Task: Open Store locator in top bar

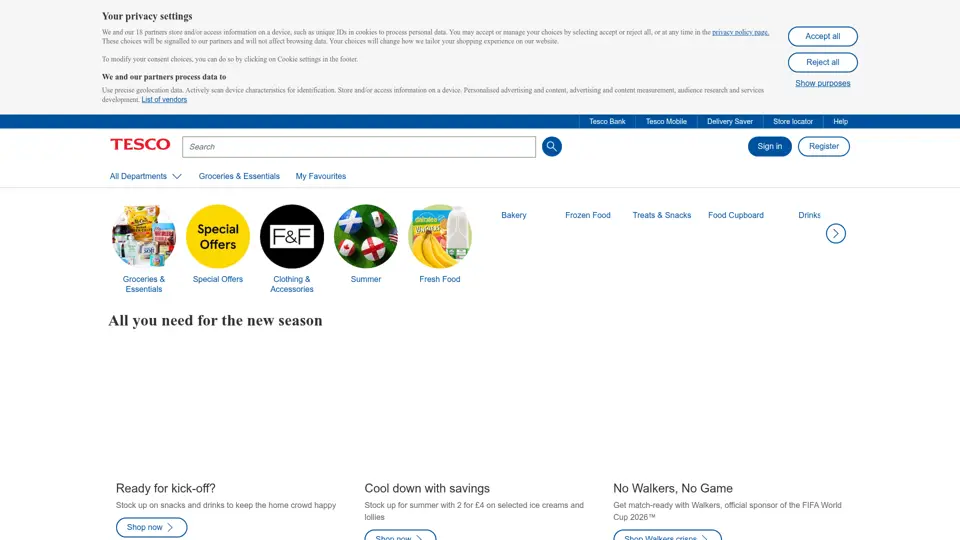Action: click(x=793, y=121)
